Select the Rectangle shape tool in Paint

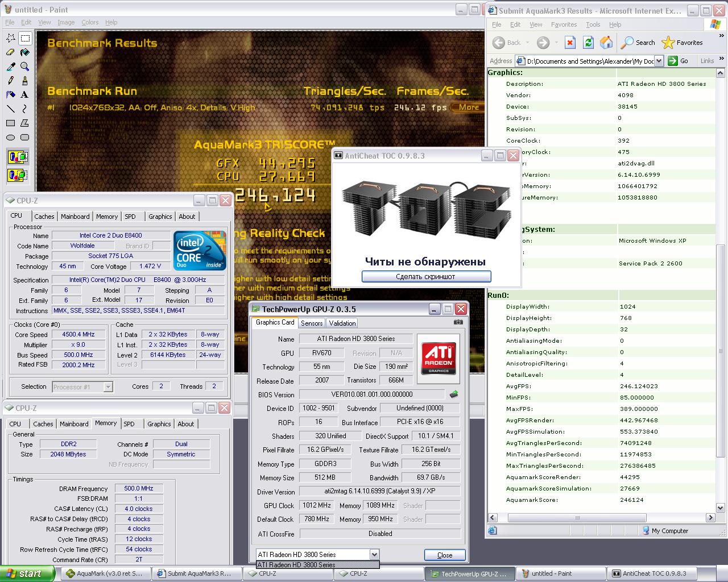coord(11,123)
